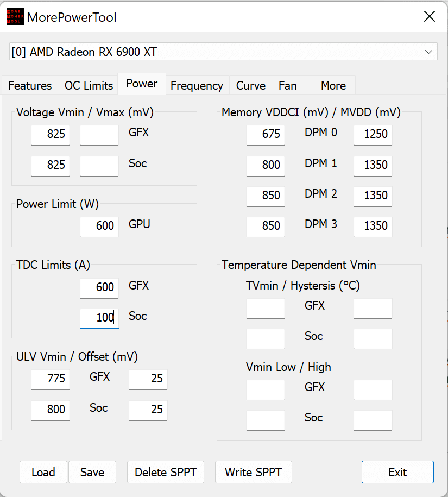Focus the GFX Vmin voltage field showing 825
448x497 pixels.
[51, 135]
